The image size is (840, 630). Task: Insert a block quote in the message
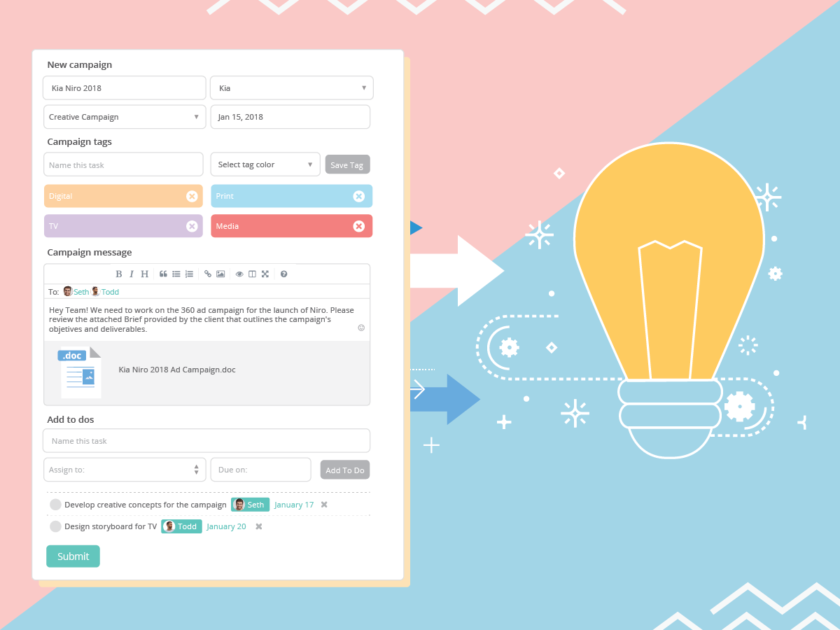[163, 274]
